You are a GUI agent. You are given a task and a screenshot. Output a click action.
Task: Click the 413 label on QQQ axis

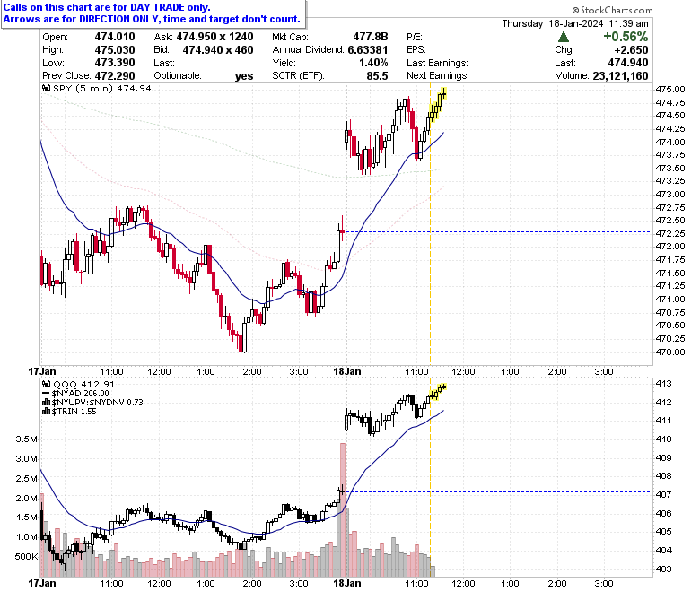(x=663, y=384)
